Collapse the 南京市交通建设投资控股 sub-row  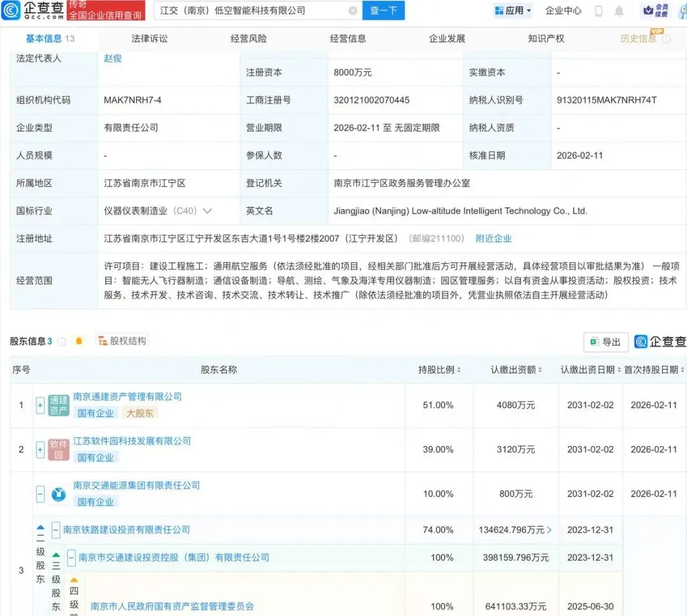tap(71, 557)
